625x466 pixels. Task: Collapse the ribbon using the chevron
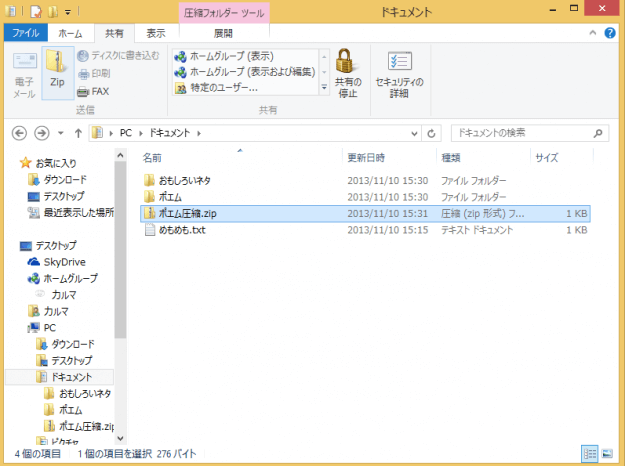pyautogui.click(x=593, y=33)
